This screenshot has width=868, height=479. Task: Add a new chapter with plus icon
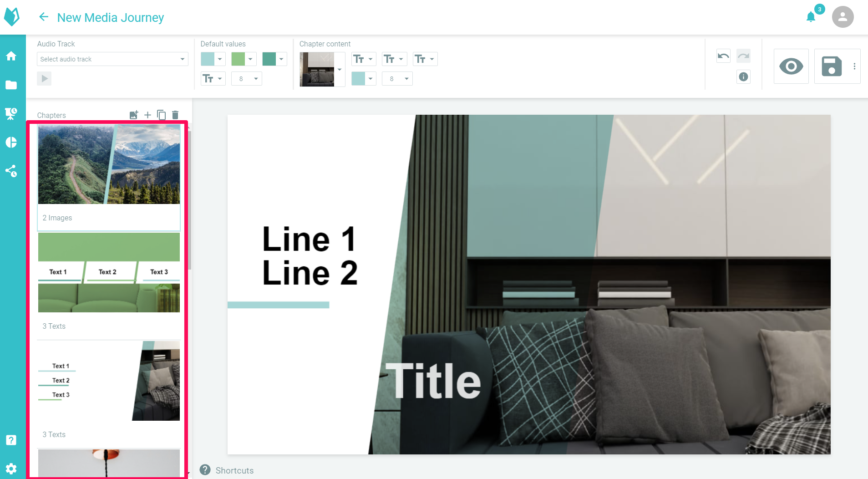[x=147, y=115]
